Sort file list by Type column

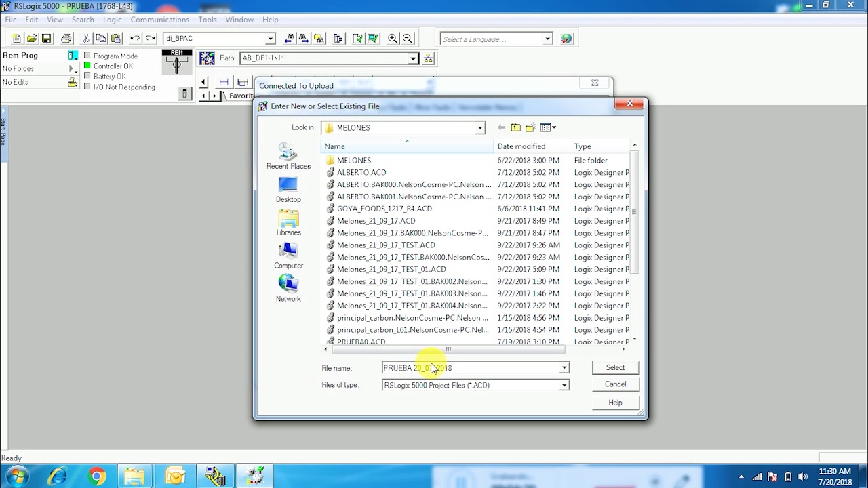point(600,146)
